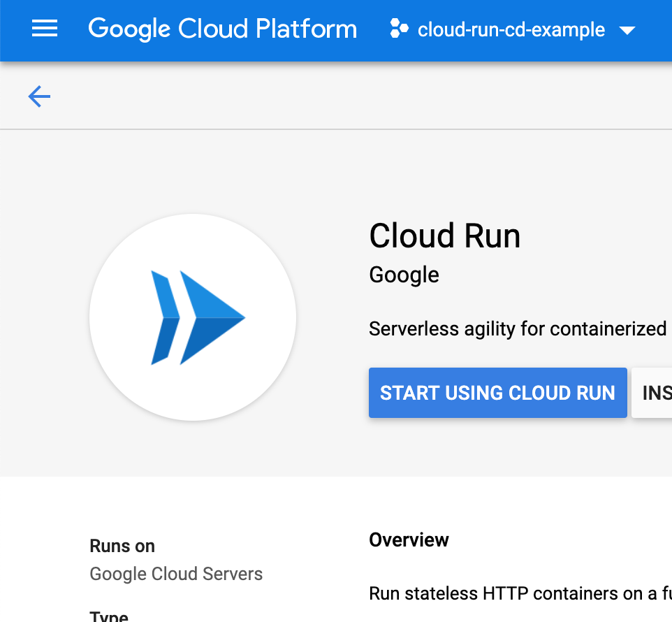Click START USING CLOUD RUN button
Screen dimensions: 672x622
497,393
